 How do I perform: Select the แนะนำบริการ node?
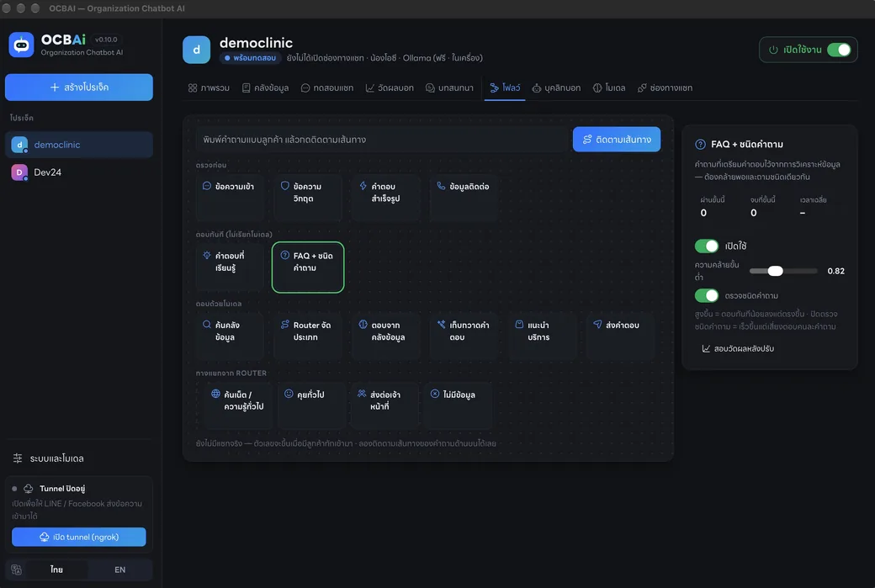tap(542, 336)
